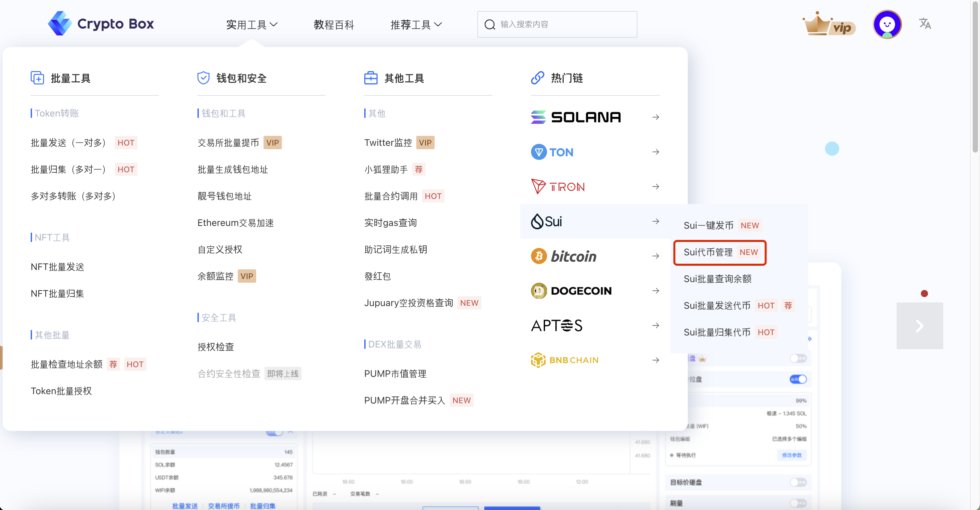The width and height of the screenshot is (980, 510).
Task: Open PUMP市值管理 tool
Action: pos(395,373)
